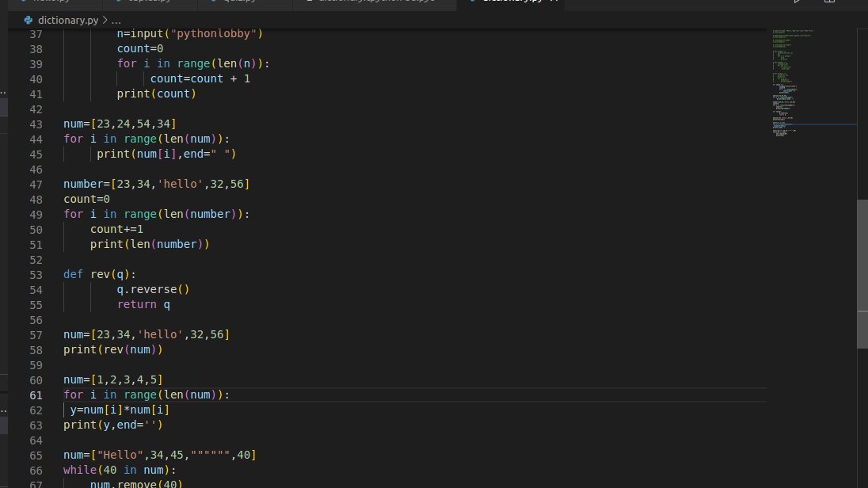Place cursor on n=input("pythonlobby") line
Image resolution: width=868 pixels, height=488 pixels.
[190, 34]
